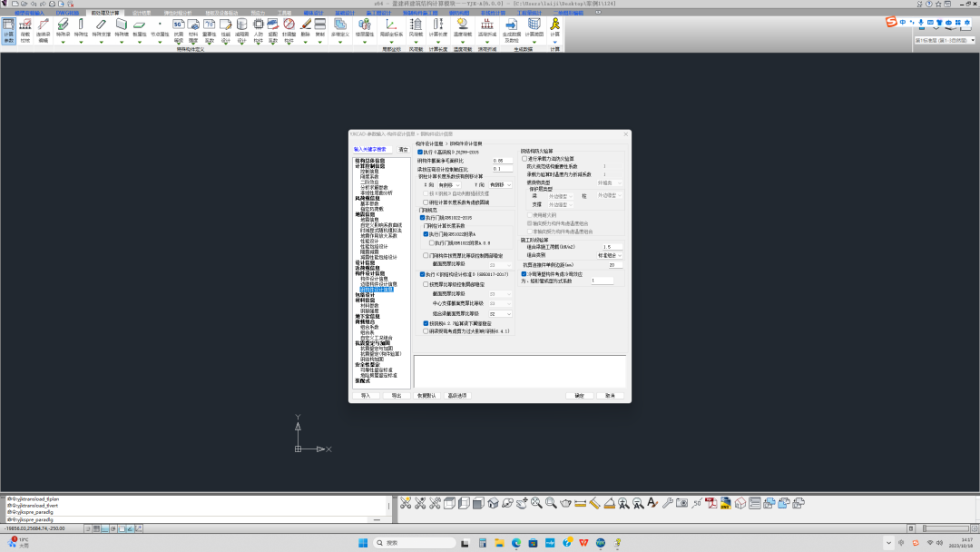Viewport: 980px width, 552px height.
Task: Toggle 执行门规GB51022-2015 checkbox
Action: click(423, 218)
